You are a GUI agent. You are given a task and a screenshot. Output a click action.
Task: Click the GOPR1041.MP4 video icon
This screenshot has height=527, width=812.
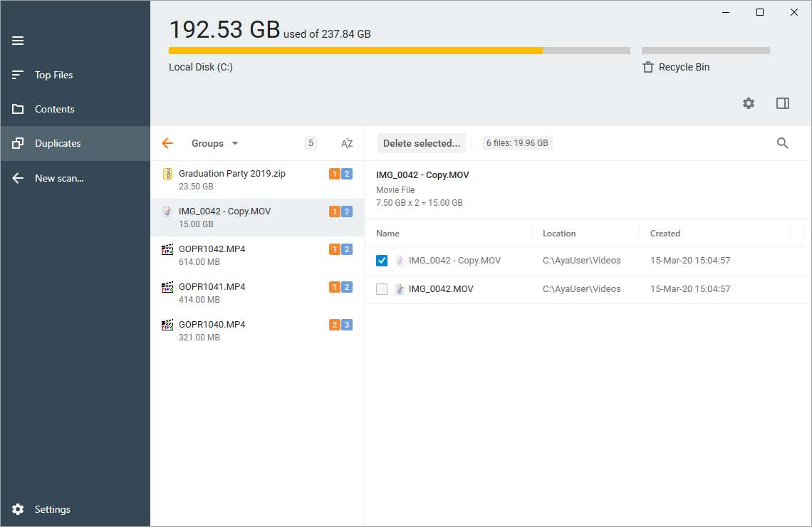point(167,287)
